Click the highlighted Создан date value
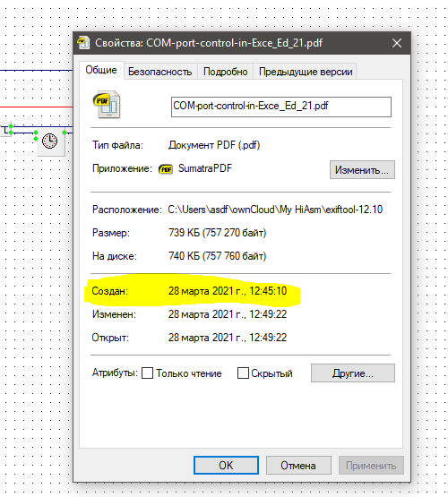448x497 pixels. [228, 291]
